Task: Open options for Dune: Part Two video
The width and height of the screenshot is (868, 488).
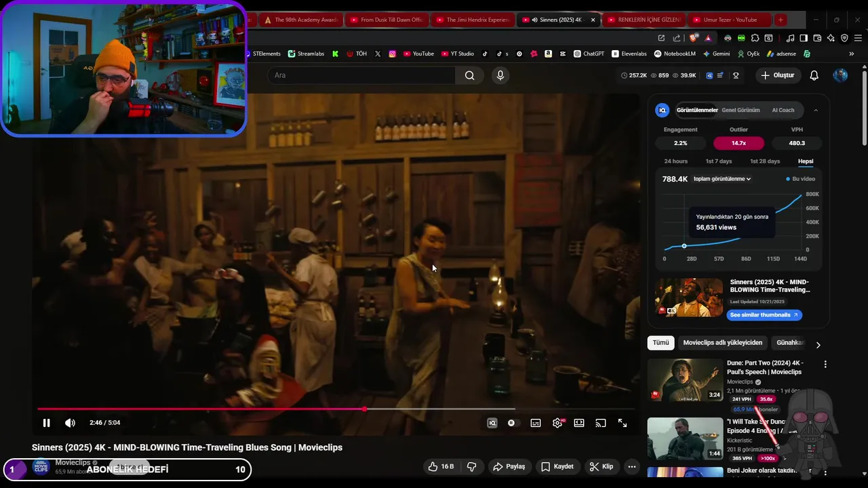Action: point(825,365)
